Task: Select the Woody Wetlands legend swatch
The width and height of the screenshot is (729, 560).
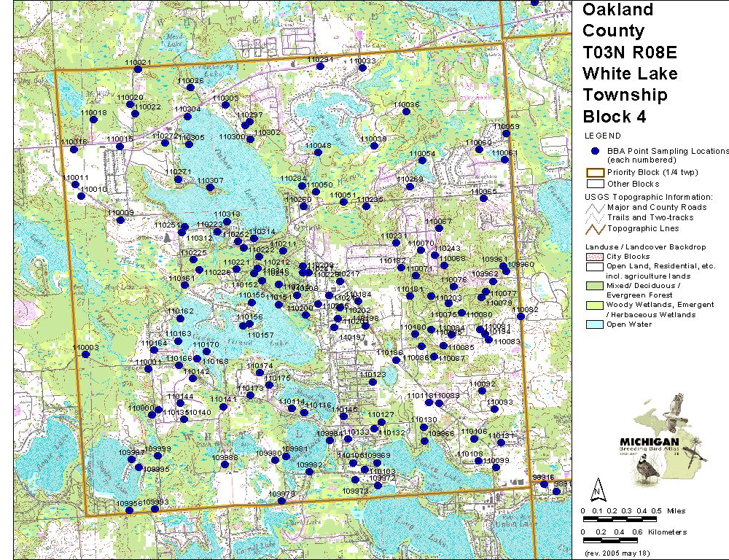Action: coord(595,305)
